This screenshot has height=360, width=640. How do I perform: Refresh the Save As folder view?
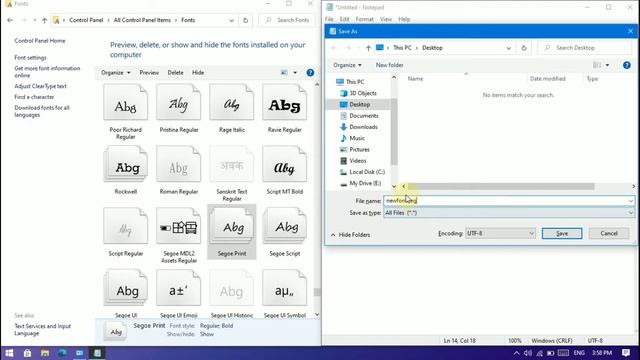point(524,48)
